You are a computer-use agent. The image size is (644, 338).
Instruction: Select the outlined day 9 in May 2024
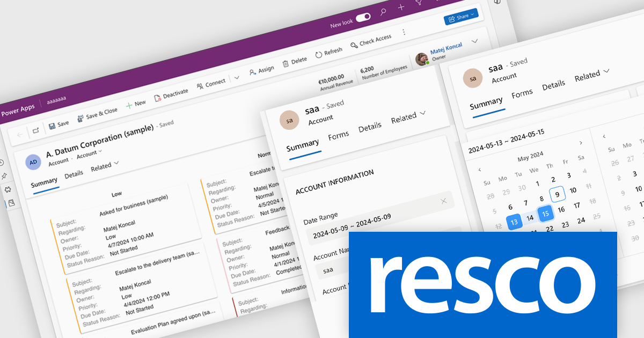[557, 194]
